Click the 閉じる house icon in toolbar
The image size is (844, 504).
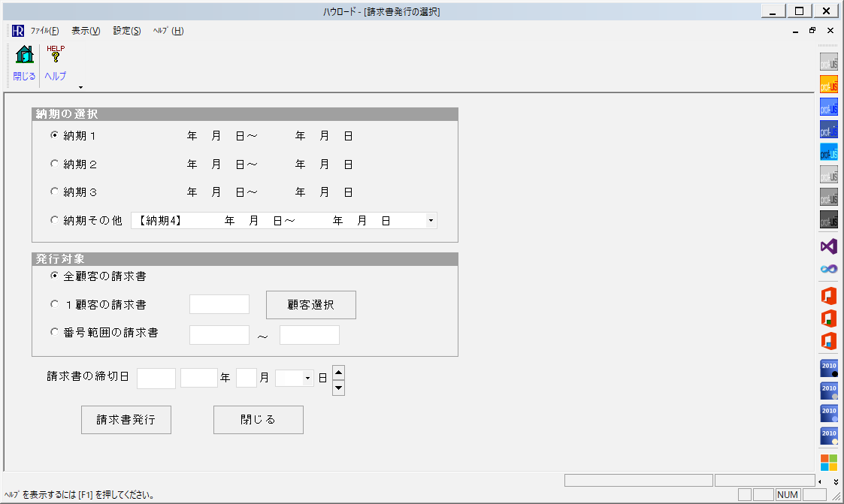tap(24, 56)
